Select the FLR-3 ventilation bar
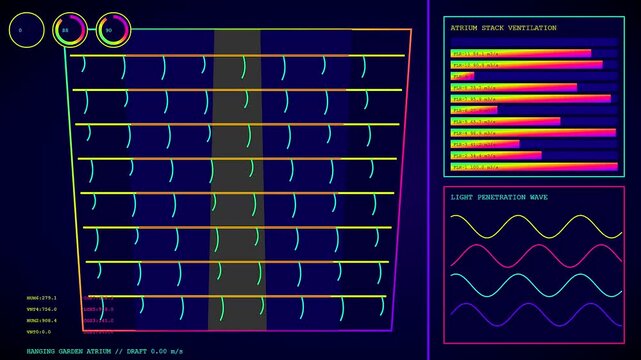 click(x=485, y=144)
